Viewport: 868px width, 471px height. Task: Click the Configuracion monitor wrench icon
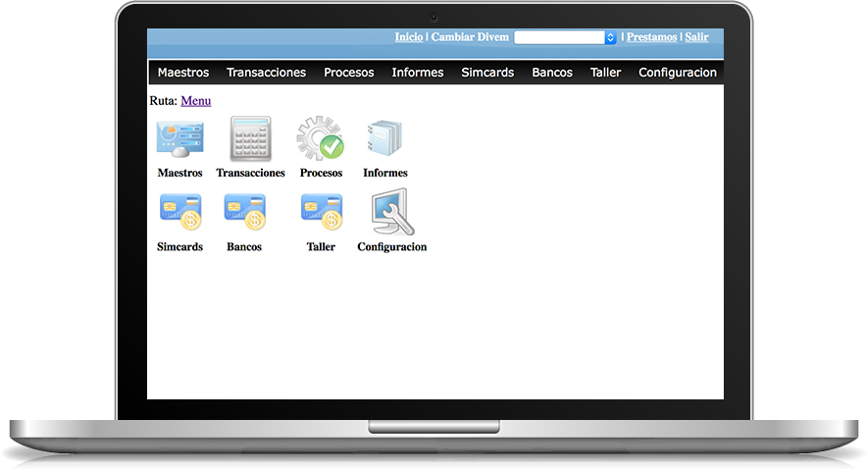click(x=392, y=212)
